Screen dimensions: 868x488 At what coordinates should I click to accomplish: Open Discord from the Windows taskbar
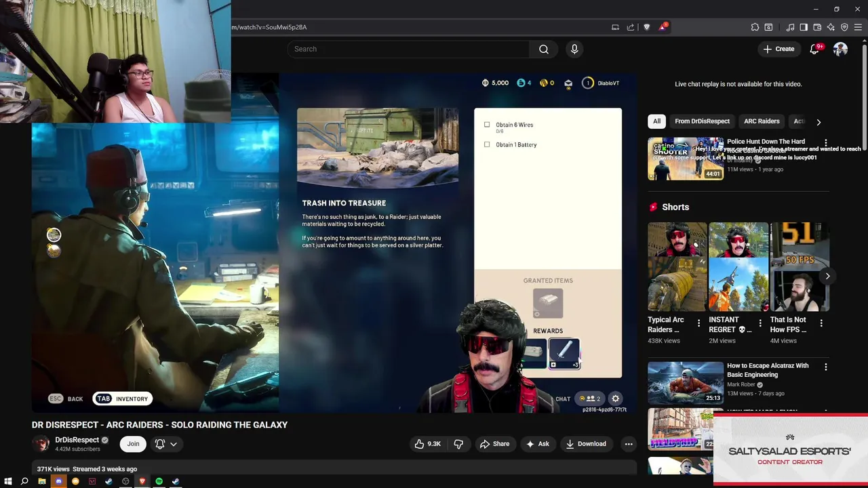pos(58,481)
